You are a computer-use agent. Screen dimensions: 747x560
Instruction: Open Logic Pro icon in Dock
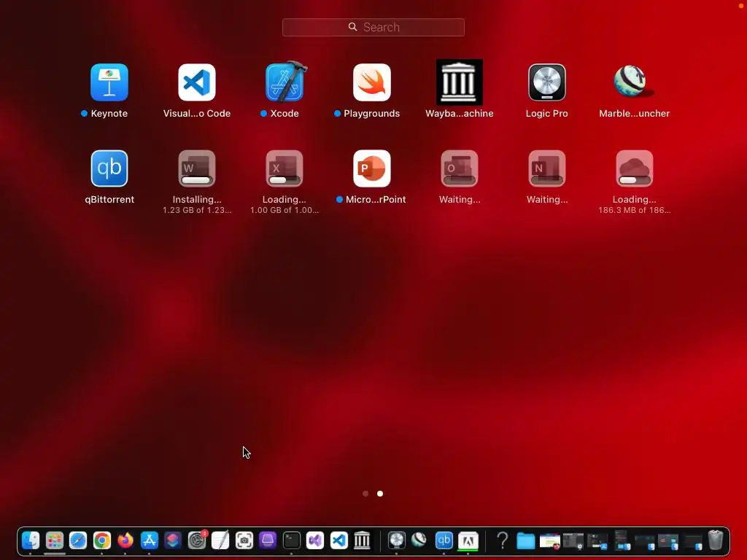(396, 540)
